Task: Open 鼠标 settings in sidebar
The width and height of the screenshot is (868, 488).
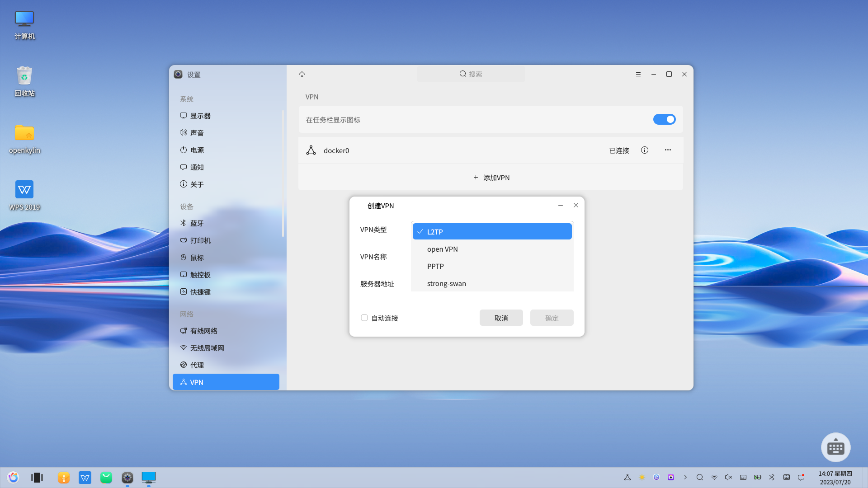Action: (226, 258)
